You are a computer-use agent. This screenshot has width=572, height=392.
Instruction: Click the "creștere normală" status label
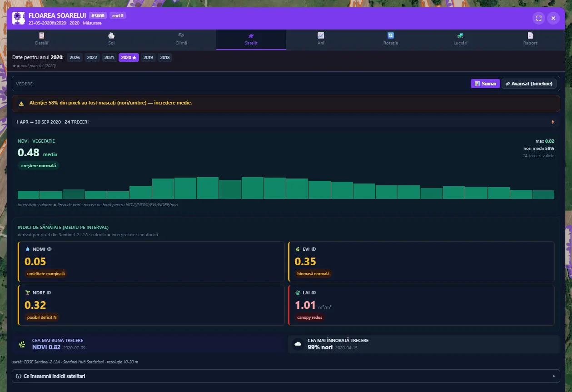click(x=39, y=166)
